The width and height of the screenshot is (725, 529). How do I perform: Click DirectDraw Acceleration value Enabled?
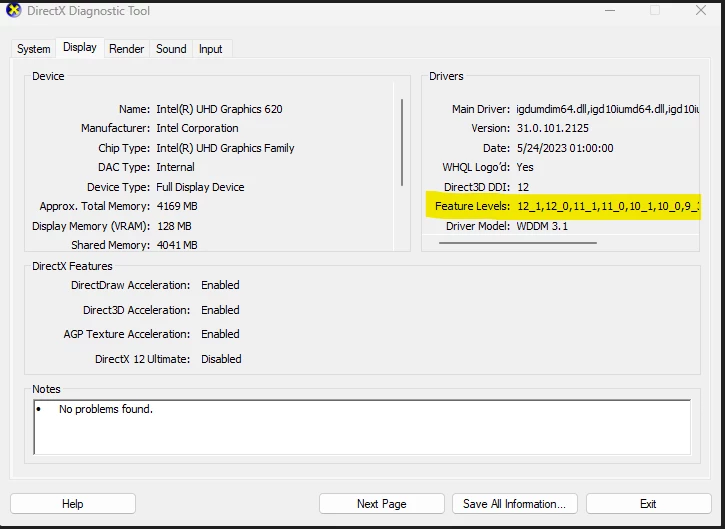(220, 285)
